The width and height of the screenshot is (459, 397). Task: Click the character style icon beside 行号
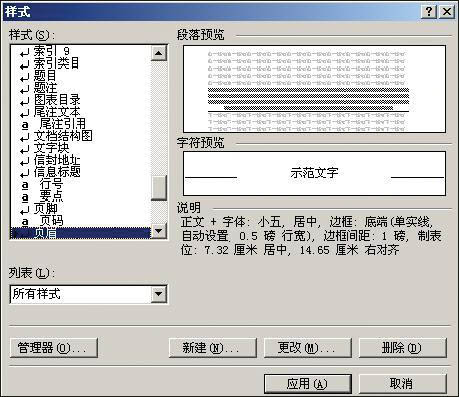25,185
